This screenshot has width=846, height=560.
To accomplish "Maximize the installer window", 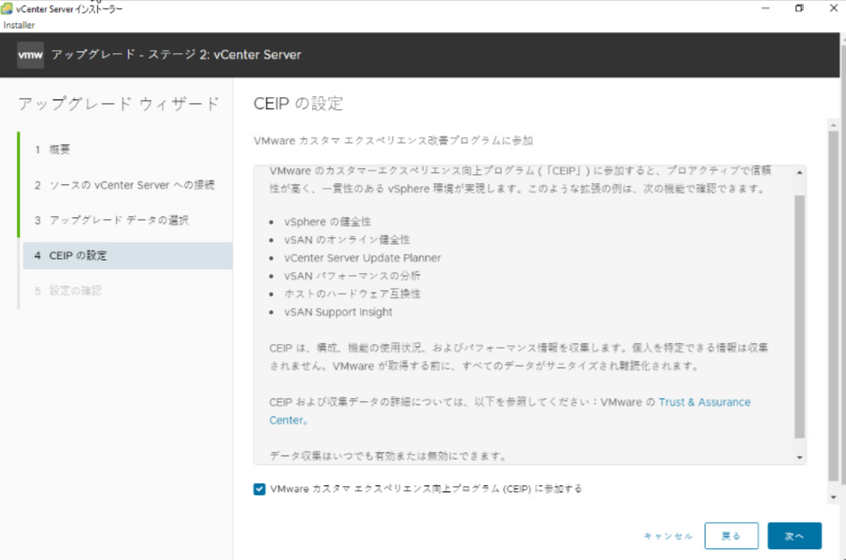I will (x=800, y=9).
